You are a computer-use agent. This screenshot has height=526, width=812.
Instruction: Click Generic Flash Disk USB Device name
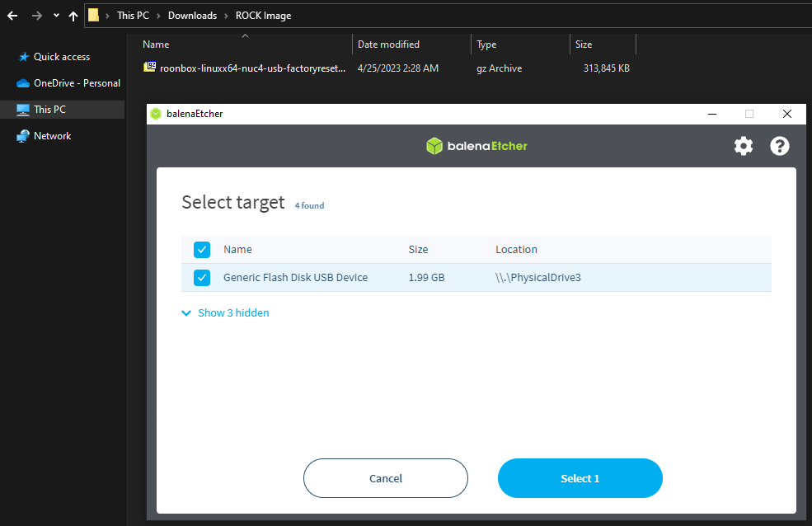click(295, 278)
